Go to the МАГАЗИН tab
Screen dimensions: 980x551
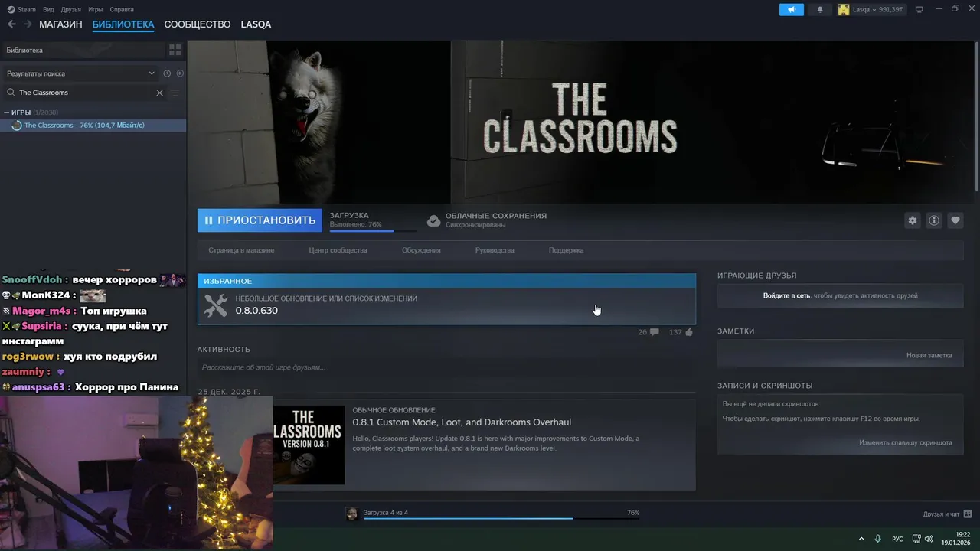[60, 24]
